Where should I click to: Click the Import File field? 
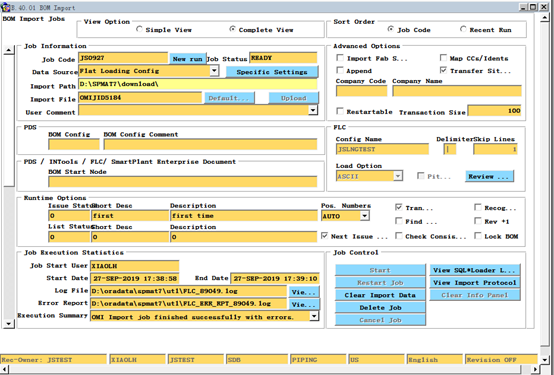140,98
